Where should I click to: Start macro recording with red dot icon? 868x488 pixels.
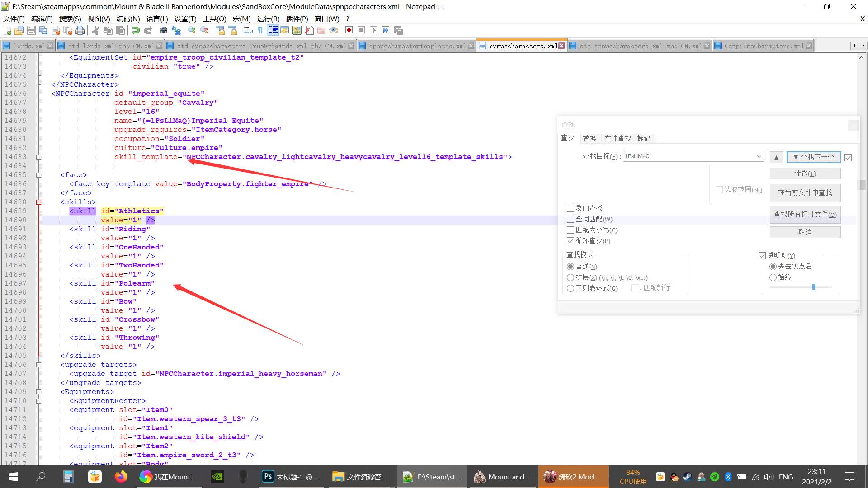point(349,30)
